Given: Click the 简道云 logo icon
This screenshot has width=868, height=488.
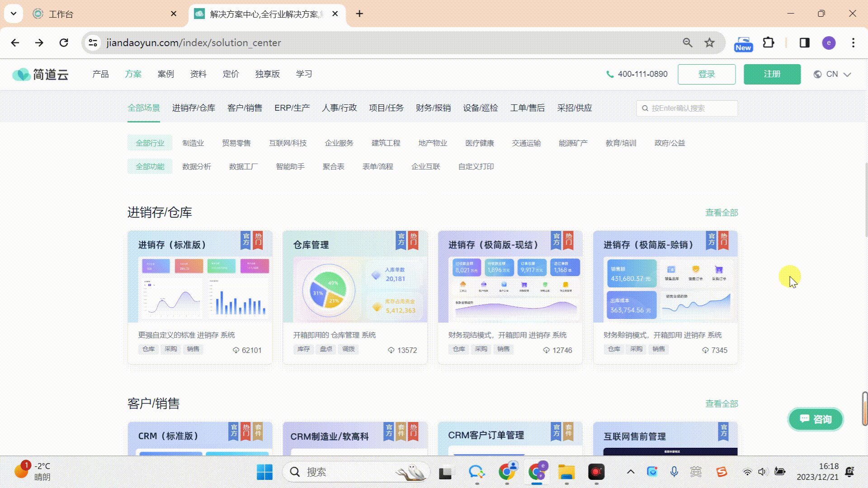Looking at the screenshot, I should [22, 75].
